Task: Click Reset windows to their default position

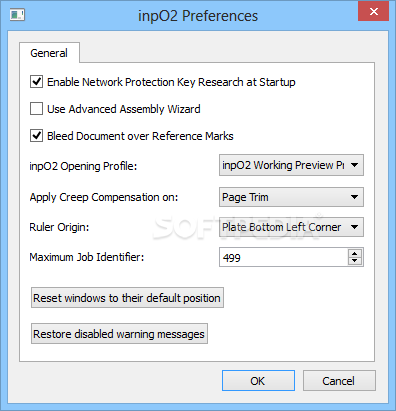Action: [127, 298]
